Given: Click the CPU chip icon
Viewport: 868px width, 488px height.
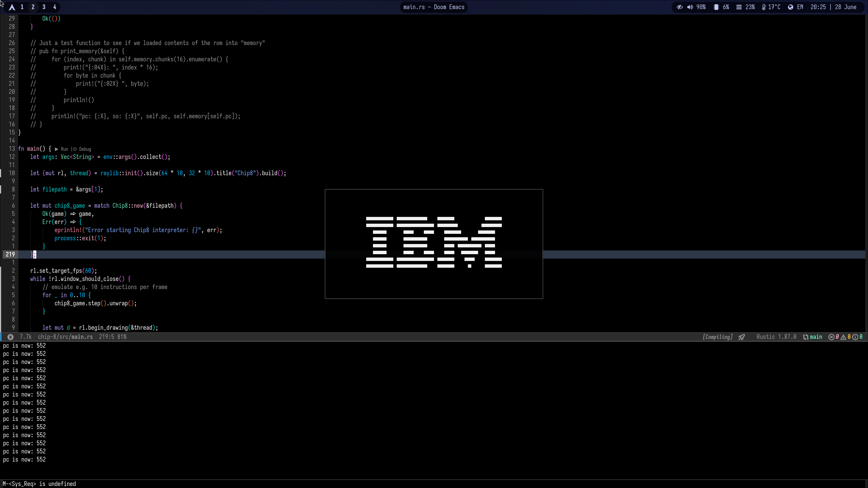Looking at the screenshot, I should point(716,7).
